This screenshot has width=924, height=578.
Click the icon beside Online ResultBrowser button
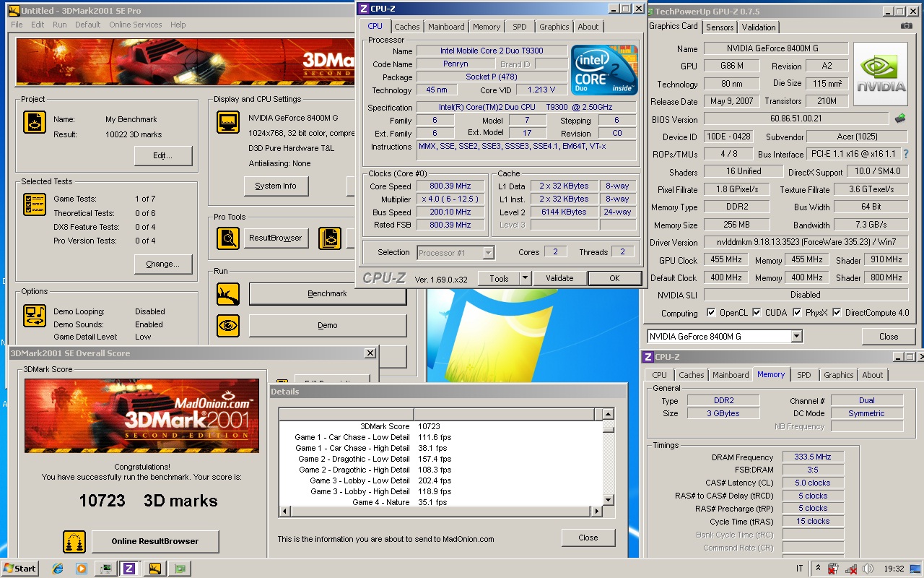click(x=74, y=542)
